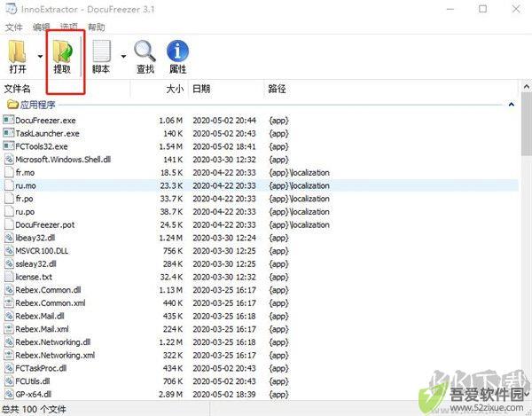Screen dimensions: 532x416
Task: Collapse the 应用程序 group chevron
Action: coord(512,105)
